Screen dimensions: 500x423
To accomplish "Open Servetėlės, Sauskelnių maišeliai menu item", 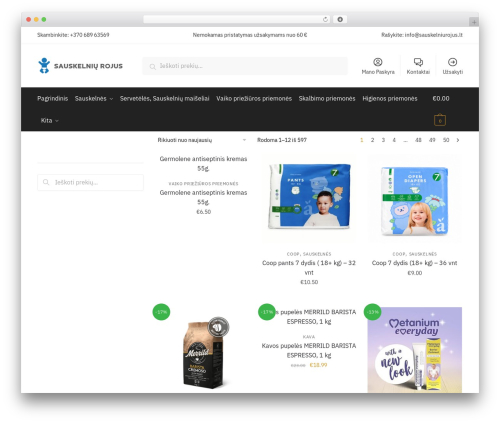I will pyautogui.click(x=165, y=99).
